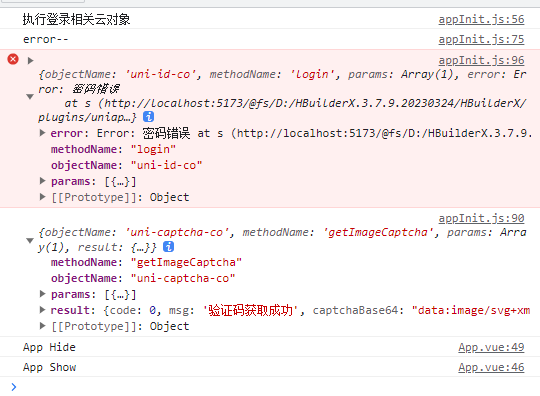
Task: Click info icon after plugins/uniap
Action: pos(148,117)
